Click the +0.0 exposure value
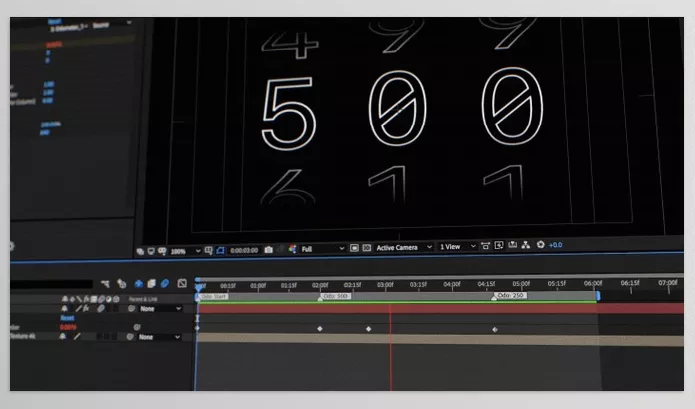695x409 pixels. pos(555,245)
